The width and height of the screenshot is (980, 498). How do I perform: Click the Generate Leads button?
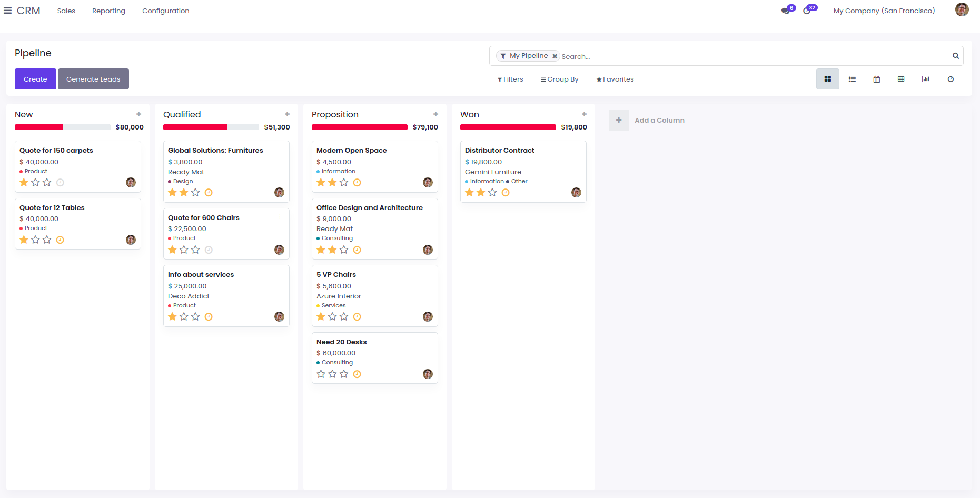pos(93,79)
